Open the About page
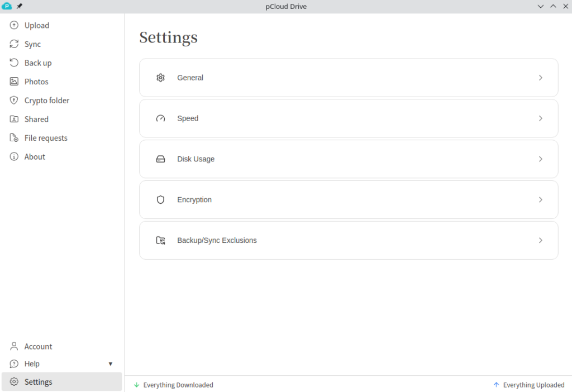 tap(35, 157)
